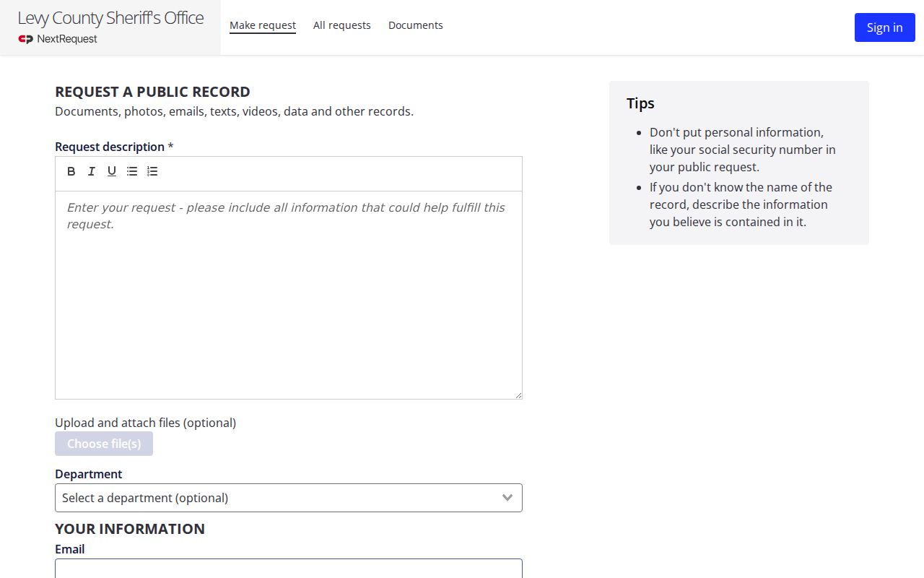Viewport: 924px width, 578px height.
Task: Insert a bulleted list in editor
Action: pyautogui.click(x=132, y=171)
